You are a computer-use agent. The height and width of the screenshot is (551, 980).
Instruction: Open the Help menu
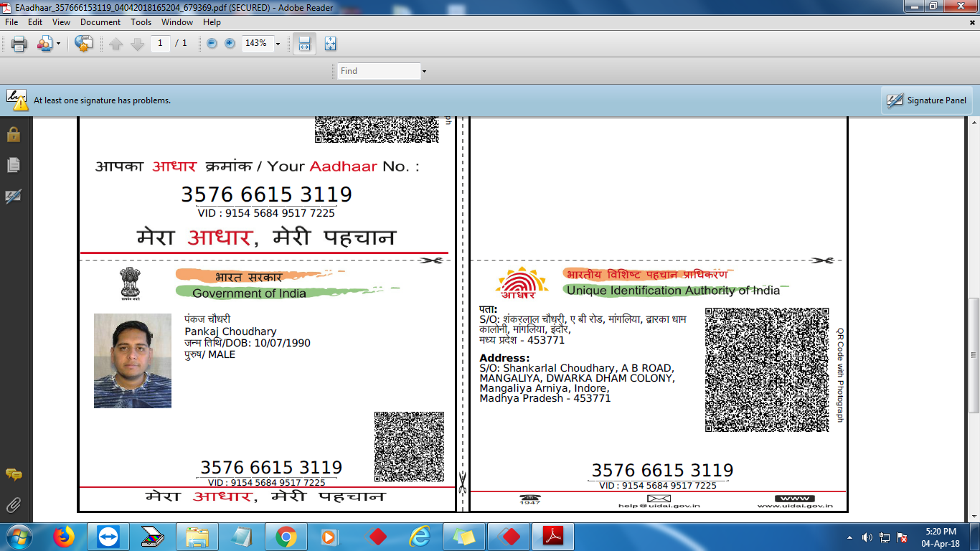tap(212, 22)
